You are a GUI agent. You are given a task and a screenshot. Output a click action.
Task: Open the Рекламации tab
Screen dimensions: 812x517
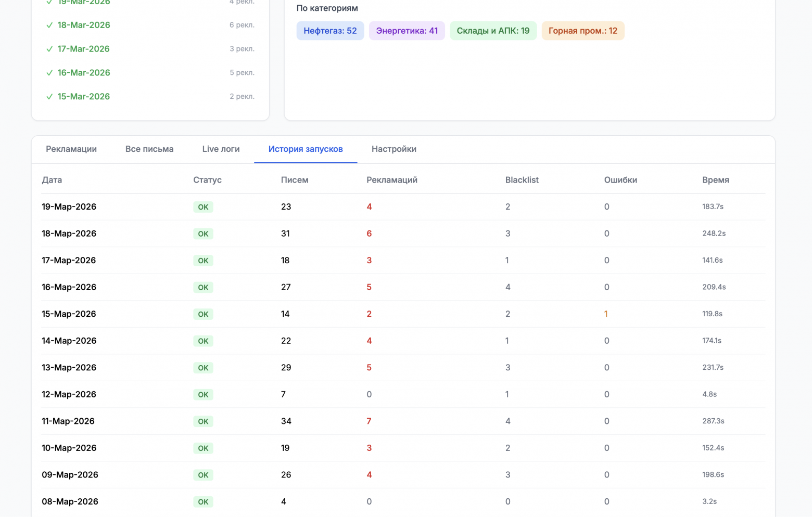(71, 149)
